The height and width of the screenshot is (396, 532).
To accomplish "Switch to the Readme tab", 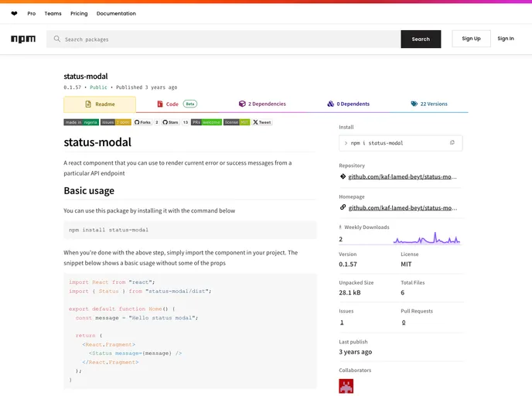I will 100,104.
